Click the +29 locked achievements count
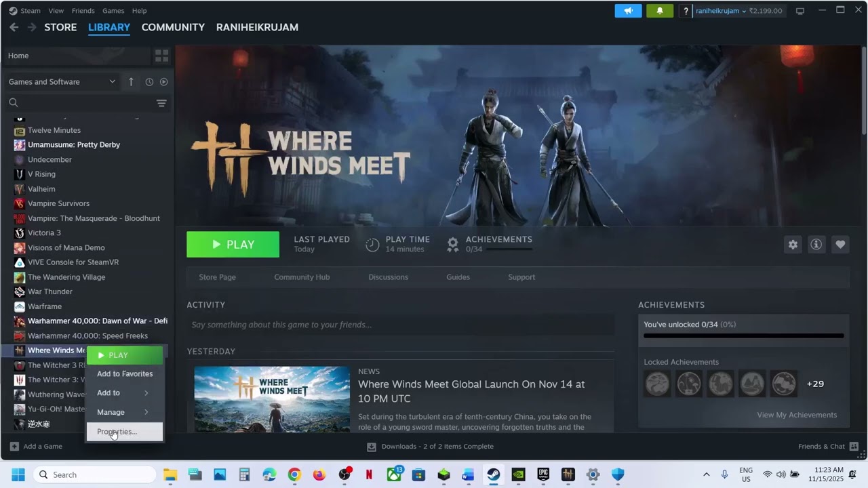The image size is (868, 488). point(815,384)
